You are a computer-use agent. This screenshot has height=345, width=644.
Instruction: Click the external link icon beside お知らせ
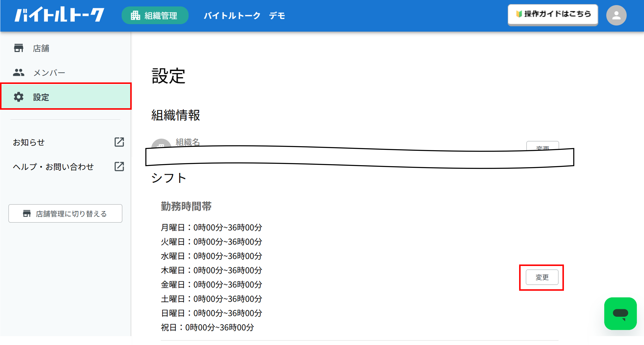[x=119, y=142]
